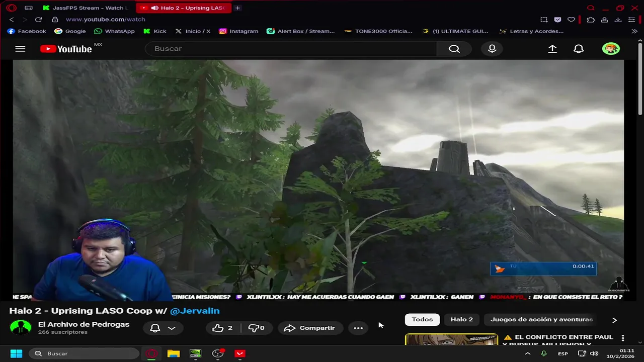Select the Todos filter chip
Screen dimensions: 644x362
click(x=422, y=319)
